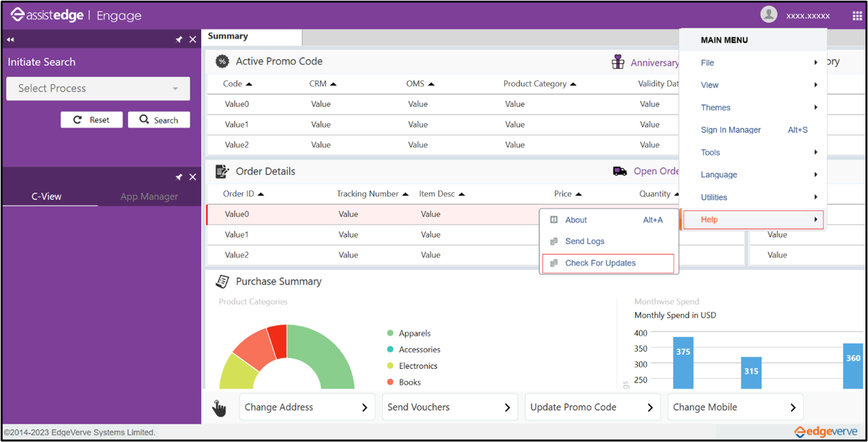Pin the Initiate Search panel

(x=179, y=40)
